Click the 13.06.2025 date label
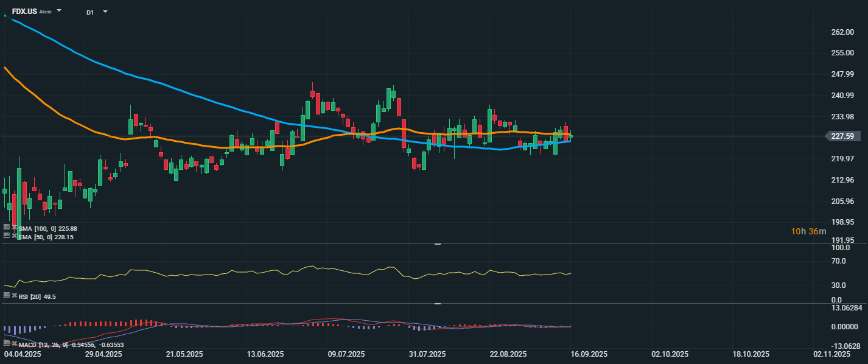 (x=265, y=354)
